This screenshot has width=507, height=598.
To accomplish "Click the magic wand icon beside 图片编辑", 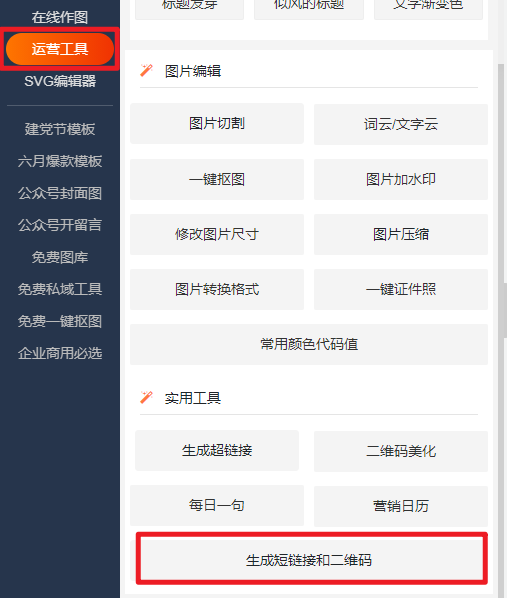I will pyautogui.click(x=146, y=71).
